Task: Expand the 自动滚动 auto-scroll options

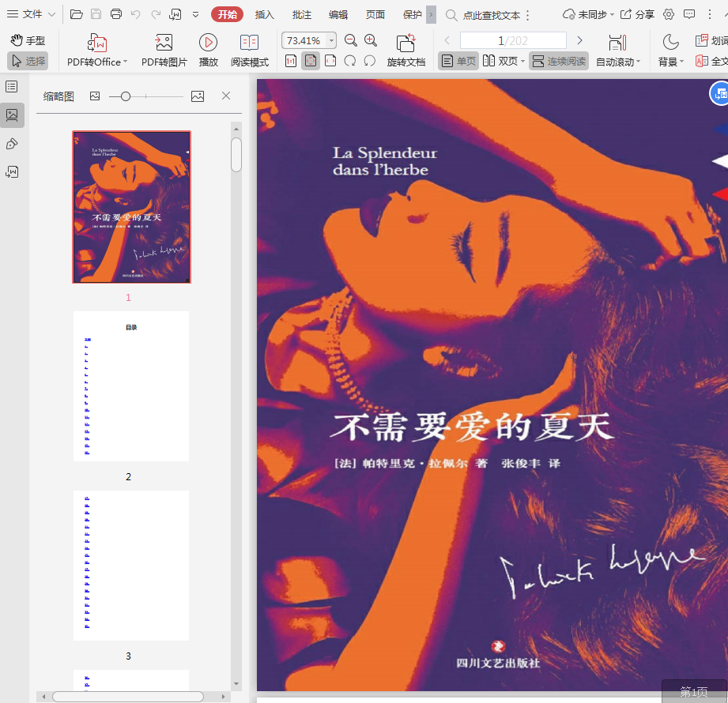Action: [618, 62]
